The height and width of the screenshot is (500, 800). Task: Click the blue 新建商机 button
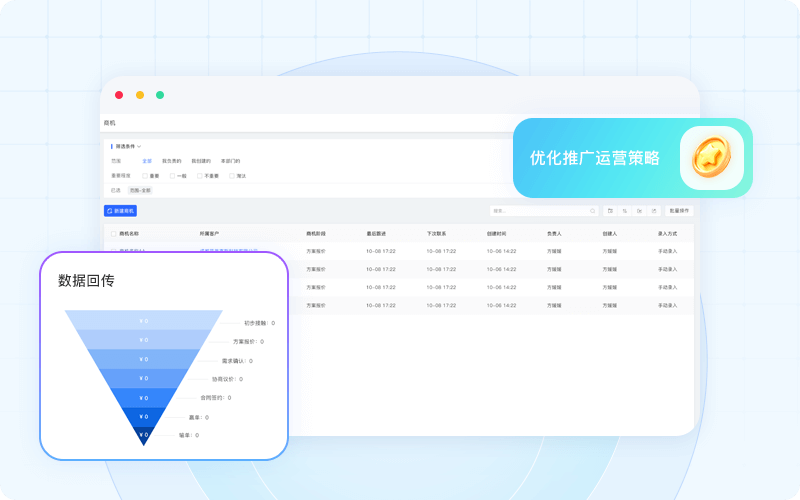(120, 211)
